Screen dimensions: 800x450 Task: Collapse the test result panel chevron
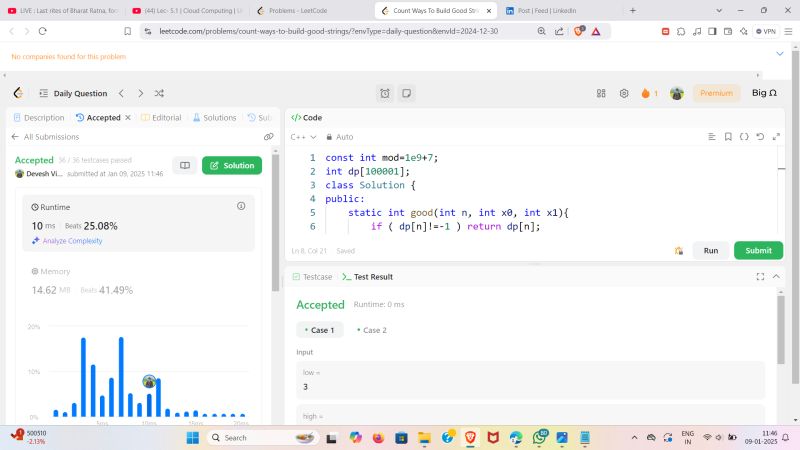tap(776, 277)
